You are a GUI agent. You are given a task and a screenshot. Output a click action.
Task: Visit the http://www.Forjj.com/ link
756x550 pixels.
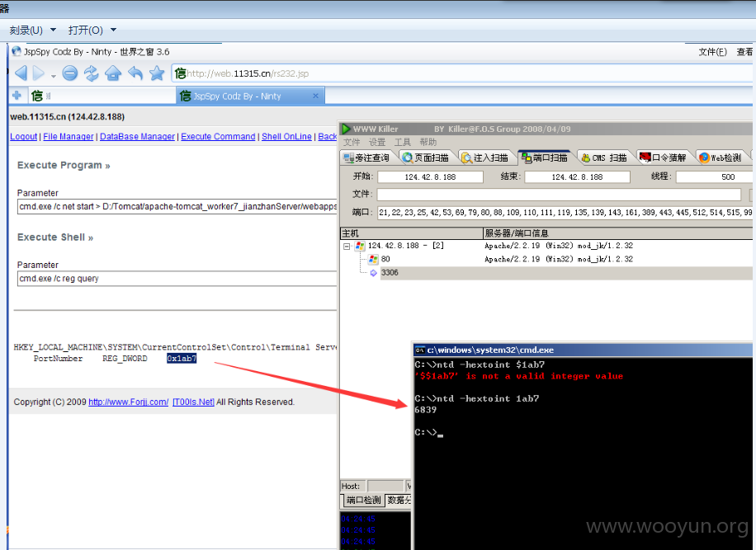[128, 402]
